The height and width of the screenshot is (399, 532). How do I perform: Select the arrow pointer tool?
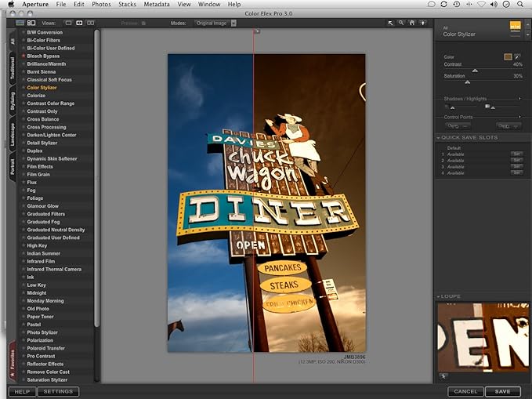(391, 24)
